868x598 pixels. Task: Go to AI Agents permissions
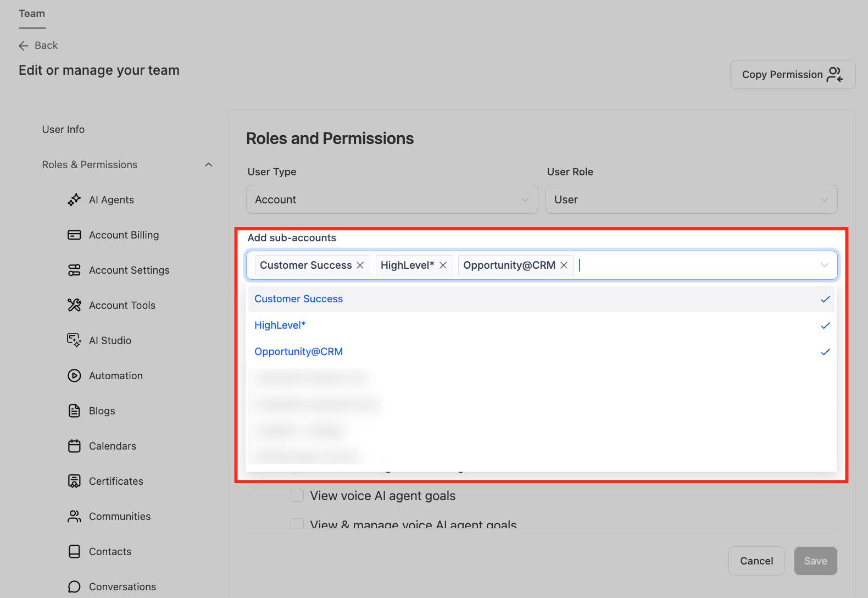coord(112,200)
